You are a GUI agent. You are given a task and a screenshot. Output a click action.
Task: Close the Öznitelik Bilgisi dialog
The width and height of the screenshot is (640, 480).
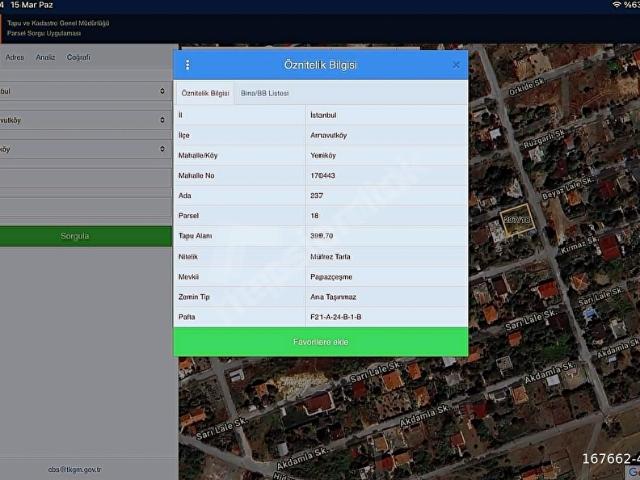pyautogui.click(x=456, y=65)
